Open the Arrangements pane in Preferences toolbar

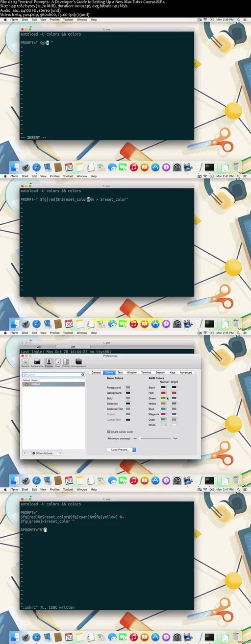(x=78, y=362)
